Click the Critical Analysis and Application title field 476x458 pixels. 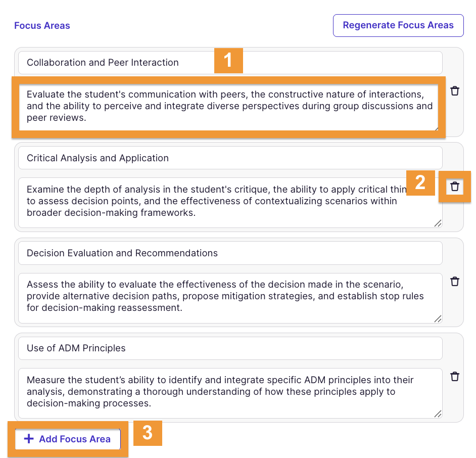230,158
